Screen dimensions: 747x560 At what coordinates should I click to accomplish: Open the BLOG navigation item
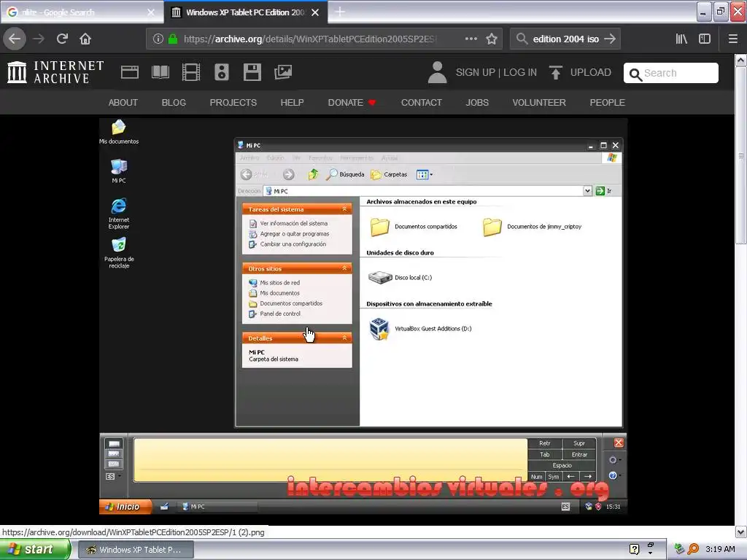pos(174,102)
